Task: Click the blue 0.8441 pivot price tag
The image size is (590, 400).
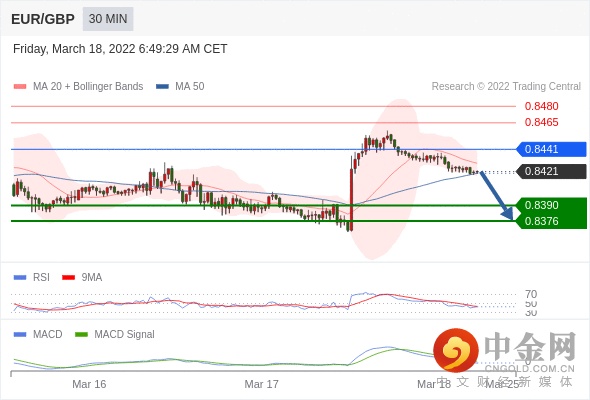Action: pyautogui.click(x=551, y=149)
